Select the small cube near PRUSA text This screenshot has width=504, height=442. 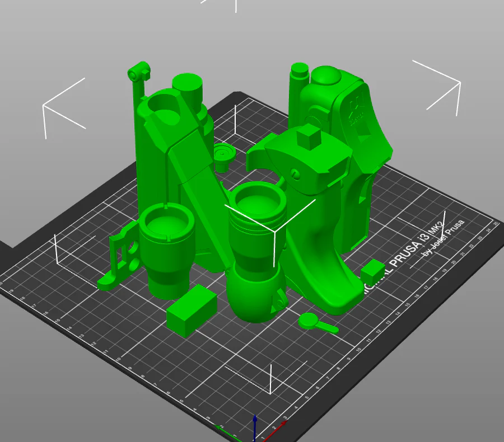(372, 272)
